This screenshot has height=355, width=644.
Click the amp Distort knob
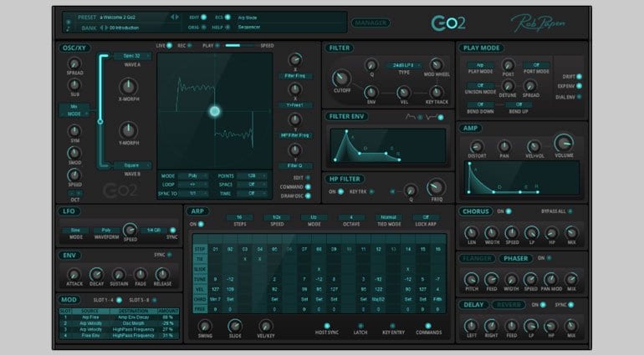(x=477, y=146)
